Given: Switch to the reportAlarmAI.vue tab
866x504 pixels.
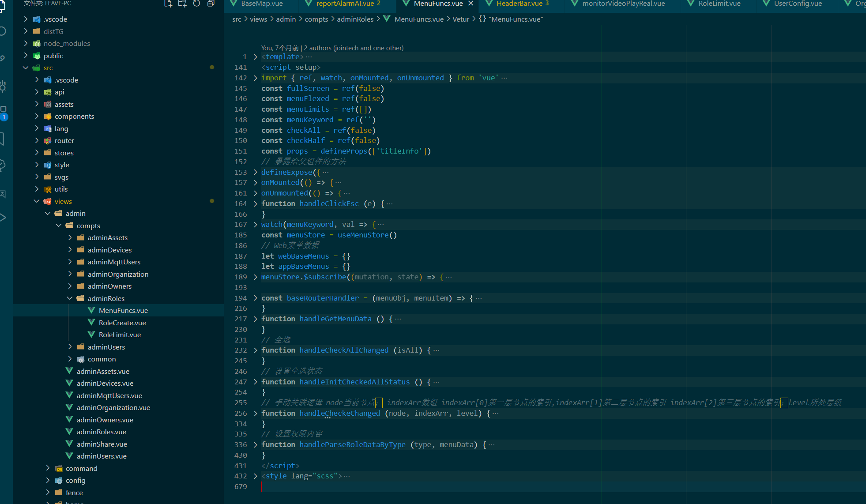Looking at the screenshot, I should (x=345, y=4).
